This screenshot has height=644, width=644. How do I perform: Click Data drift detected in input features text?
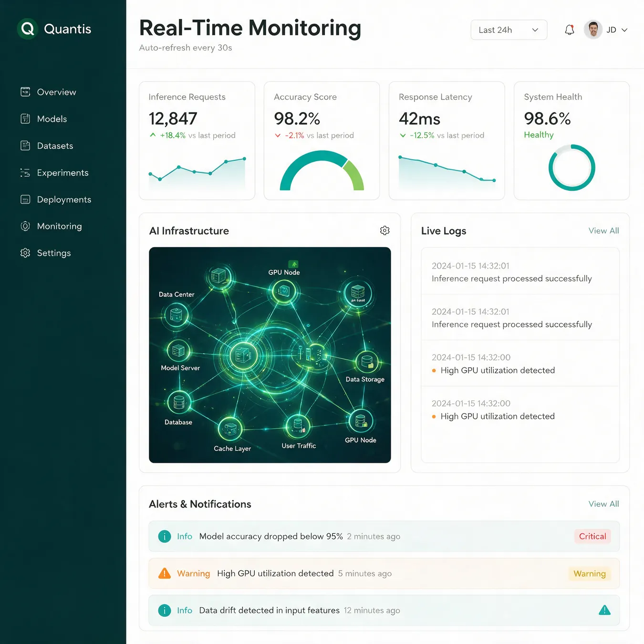(269, 610)
